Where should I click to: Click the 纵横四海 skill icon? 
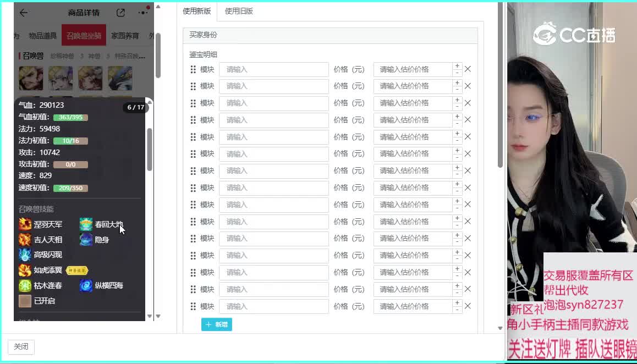(86, 285)
